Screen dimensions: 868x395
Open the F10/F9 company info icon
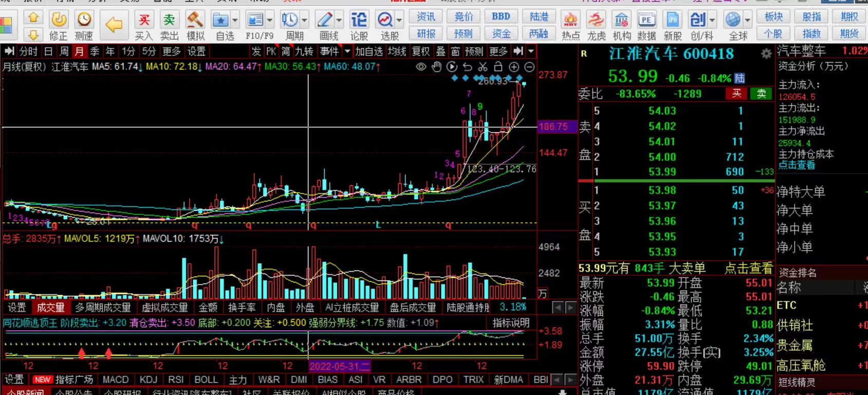(x=255, y=20)
